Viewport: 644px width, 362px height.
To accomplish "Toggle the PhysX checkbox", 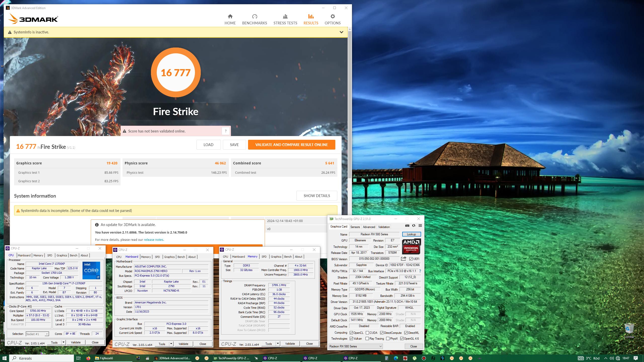I will pyautogui.click(x=388, y=339).
